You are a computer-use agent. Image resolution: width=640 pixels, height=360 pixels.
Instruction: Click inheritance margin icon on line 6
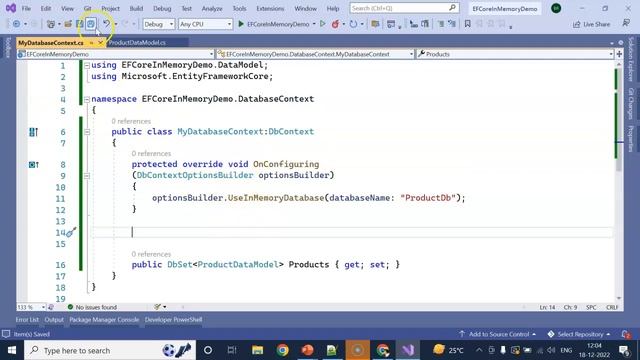pos(33,132)
